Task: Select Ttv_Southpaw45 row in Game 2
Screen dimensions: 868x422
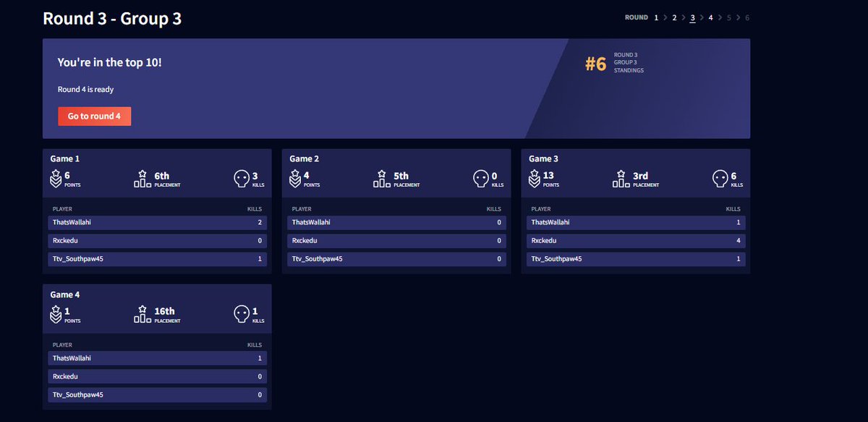Action: 396,258
